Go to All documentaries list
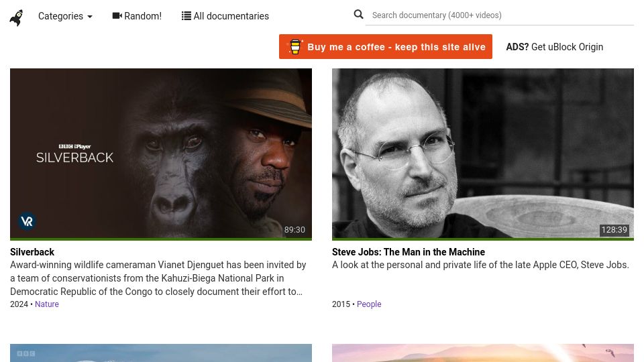644x362 pixels. pos(225,16)
